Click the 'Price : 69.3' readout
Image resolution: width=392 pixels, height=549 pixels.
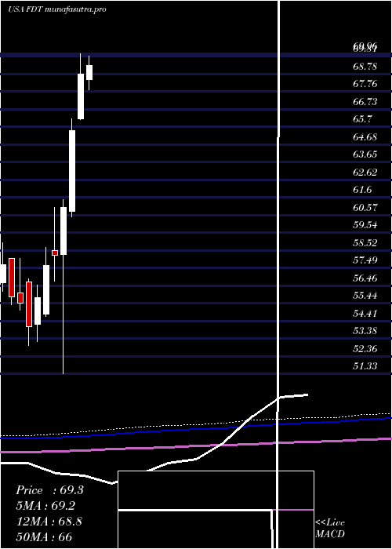50,490
